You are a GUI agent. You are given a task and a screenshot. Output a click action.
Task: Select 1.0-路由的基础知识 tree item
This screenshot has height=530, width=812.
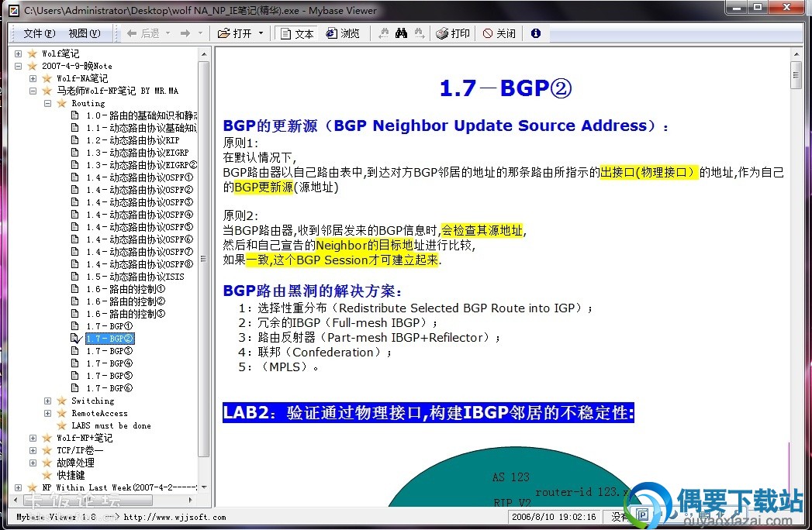[x=141, y=116]
